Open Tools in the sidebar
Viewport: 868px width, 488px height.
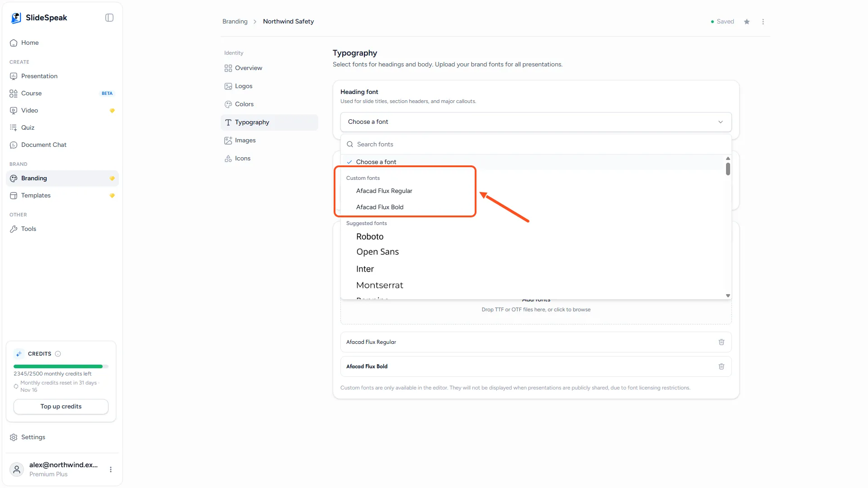coord(62,229)
